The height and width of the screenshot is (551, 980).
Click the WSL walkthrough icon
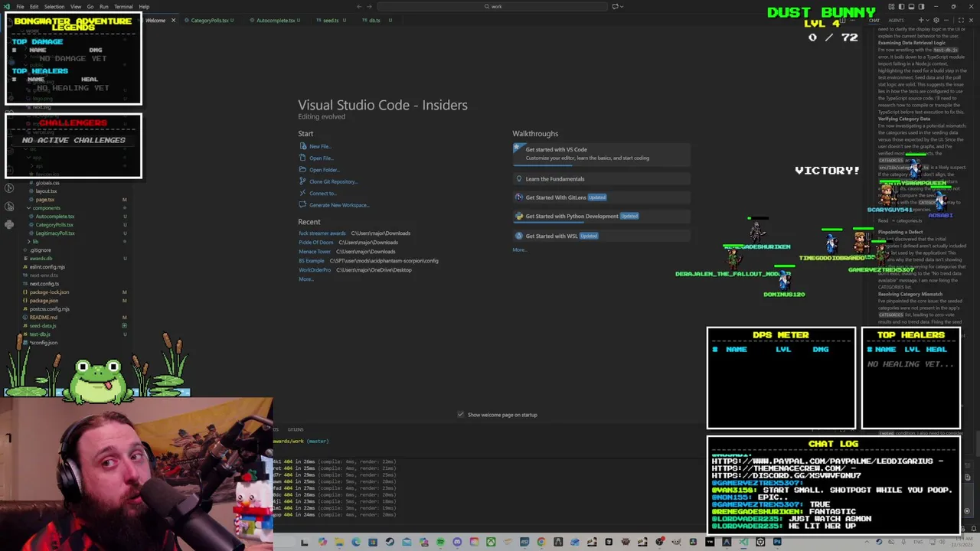[519, 236]
